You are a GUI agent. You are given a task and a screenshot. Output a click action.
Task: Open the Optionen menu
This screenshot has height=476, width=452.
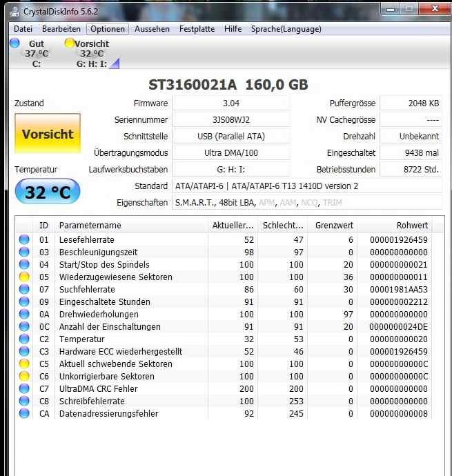point(108,29)
